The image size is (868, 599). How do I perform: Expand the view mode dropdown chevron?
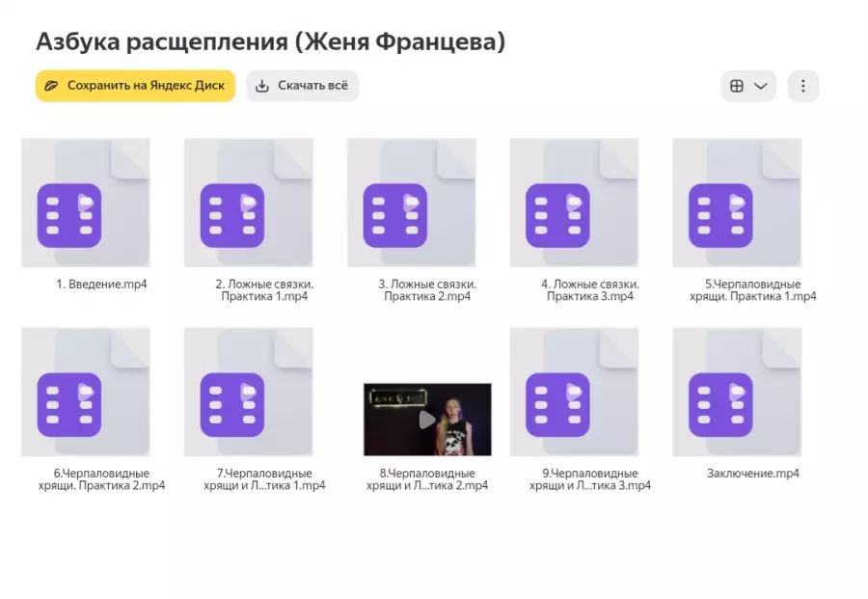coord(760,85)
